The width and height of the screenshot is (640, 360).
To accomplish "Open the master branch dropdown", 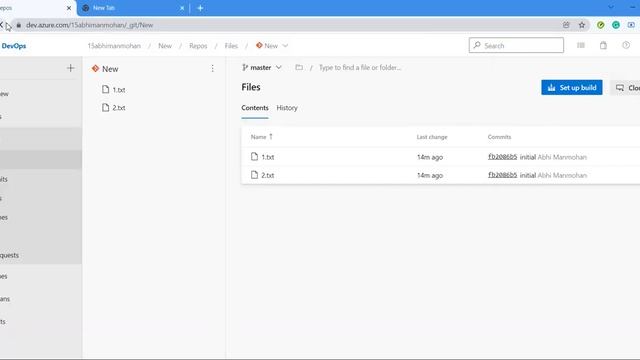I will pos(262,67).
